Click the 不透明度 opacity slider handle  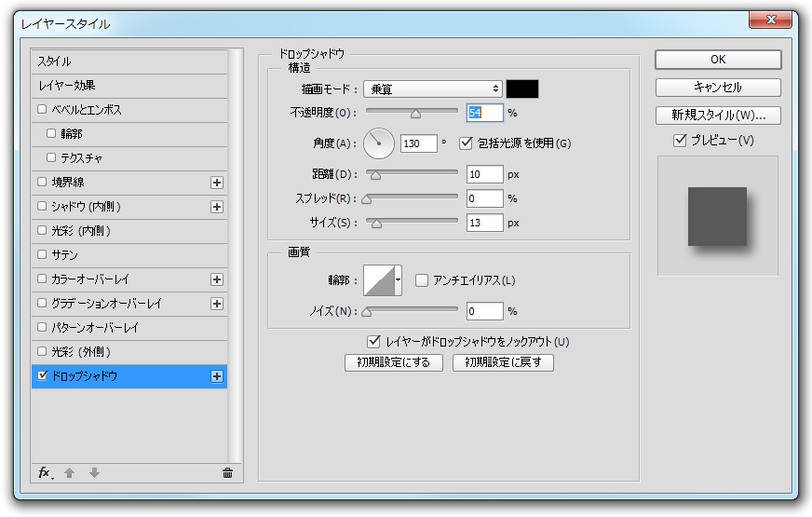(x=415, y=114)
